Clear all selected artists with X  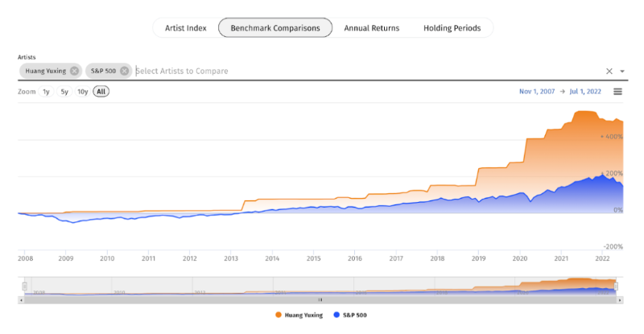[x=609, y=72]
